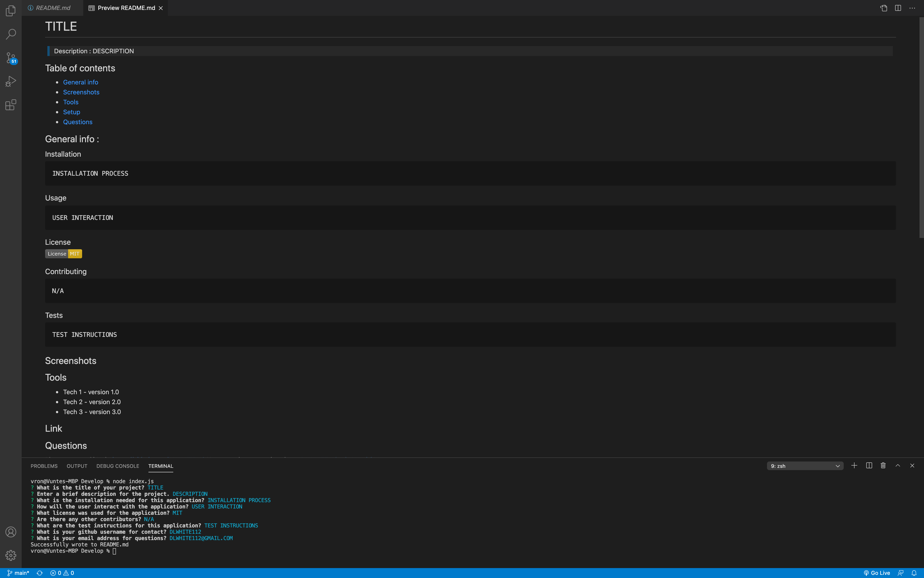Click the feedback icon in status bar
The image size is (924, 578).
pyautogui.click(x=900, y=573)
